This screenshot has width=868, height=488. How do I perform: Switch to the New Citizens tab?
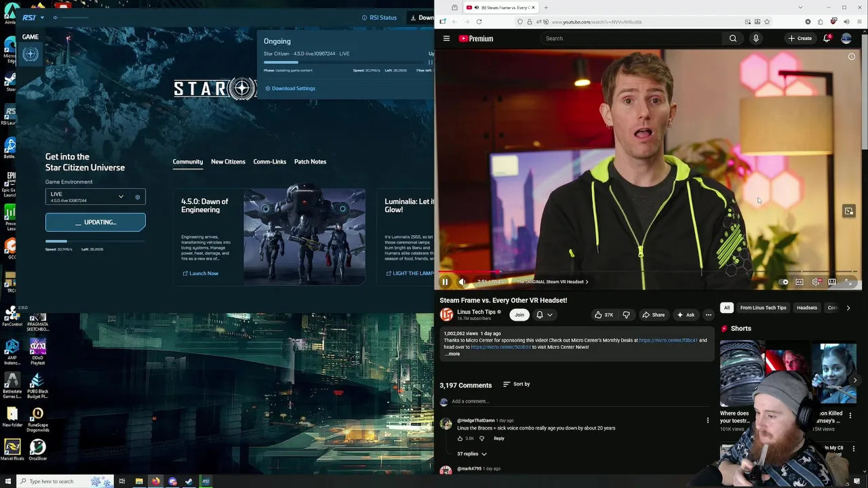[x=228, y=162]
